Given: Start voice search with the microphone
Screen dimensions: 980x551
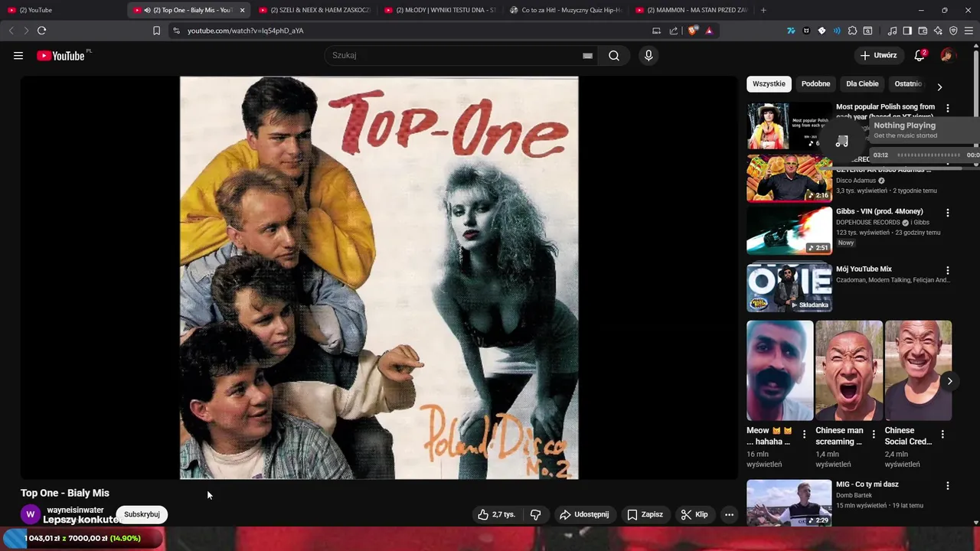Looking at the screenshot, I should point(648,56).
